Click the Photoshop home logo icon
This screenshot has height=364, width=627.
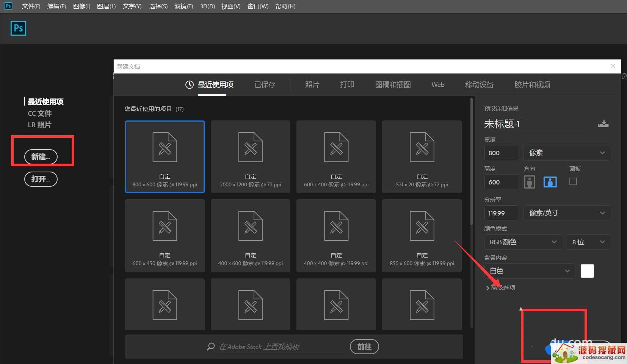click(x=19, y=28)
